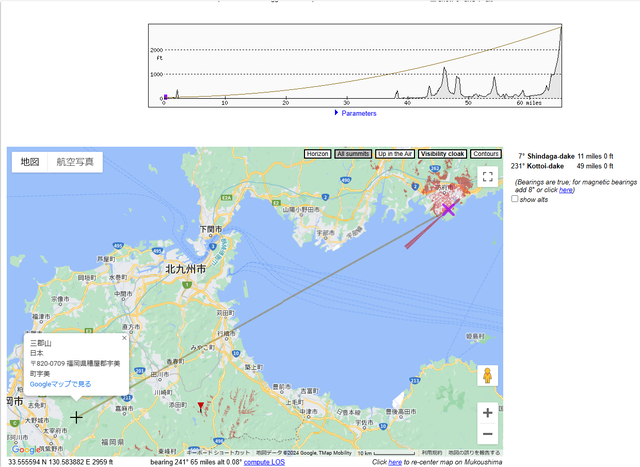Select route 2 highway shield near 山陽小野田市
Screen dimensions: 640x467
click(325, 197)
